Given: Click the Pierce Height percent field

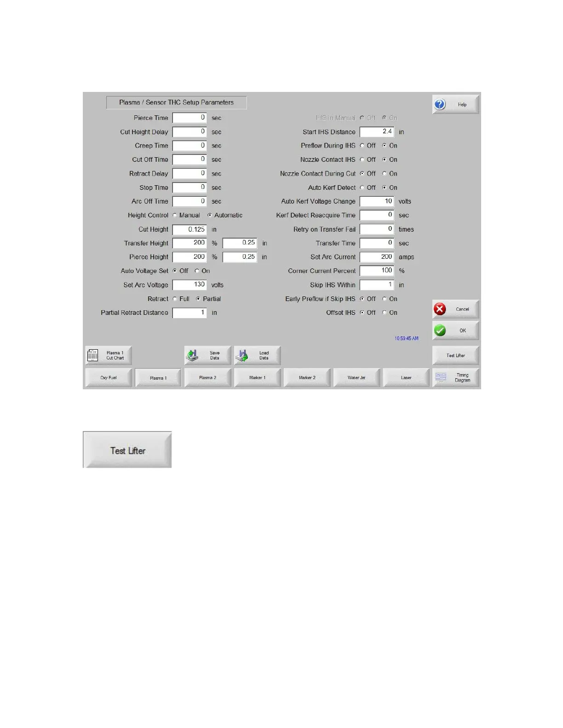Looking at the screenshot, I should pyautogui.click(x=190, y=257).
